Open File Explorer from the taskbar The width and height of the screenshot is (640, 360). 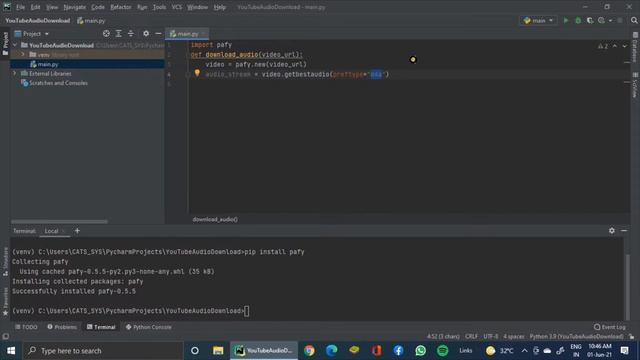(218, 350)
